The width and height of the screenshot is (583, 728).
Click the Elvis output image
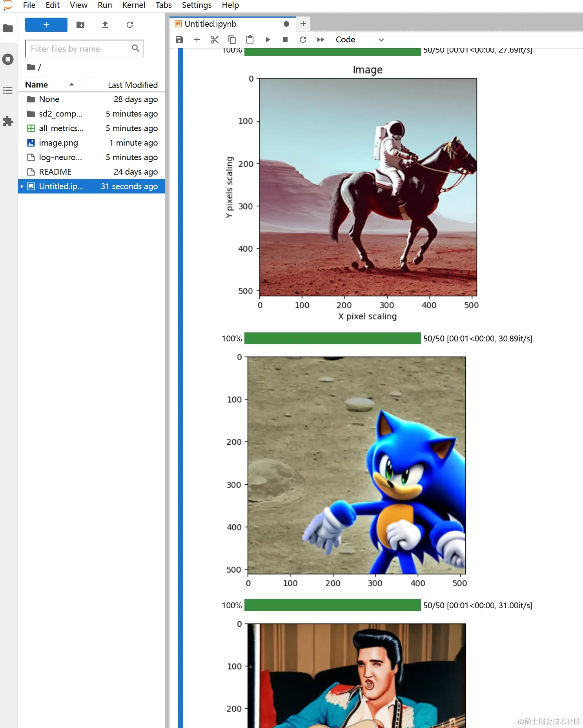357,676
